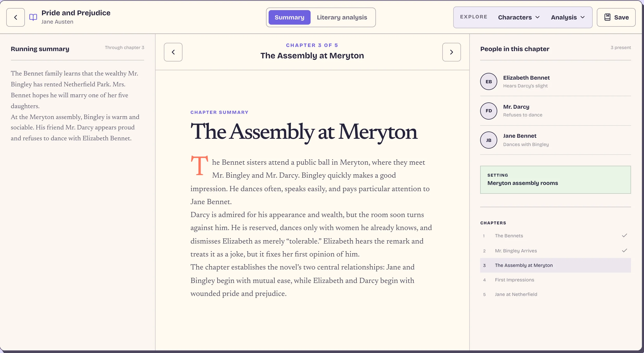Image resolution: width=644 pixels, height=353 pixels.
Task: Switch to the Summary view
Action: click(x=289, y=17)
